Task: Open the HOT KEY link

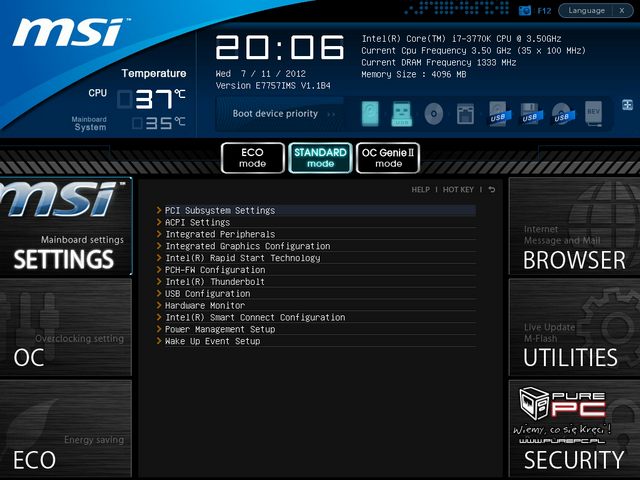Action: click(458, 189)
